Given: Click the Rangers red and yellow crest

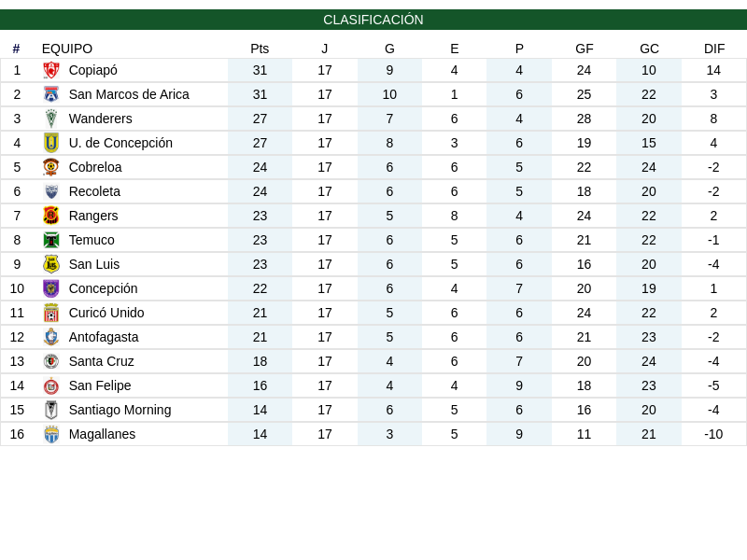Looking at the screenshot, I should 51,217.
